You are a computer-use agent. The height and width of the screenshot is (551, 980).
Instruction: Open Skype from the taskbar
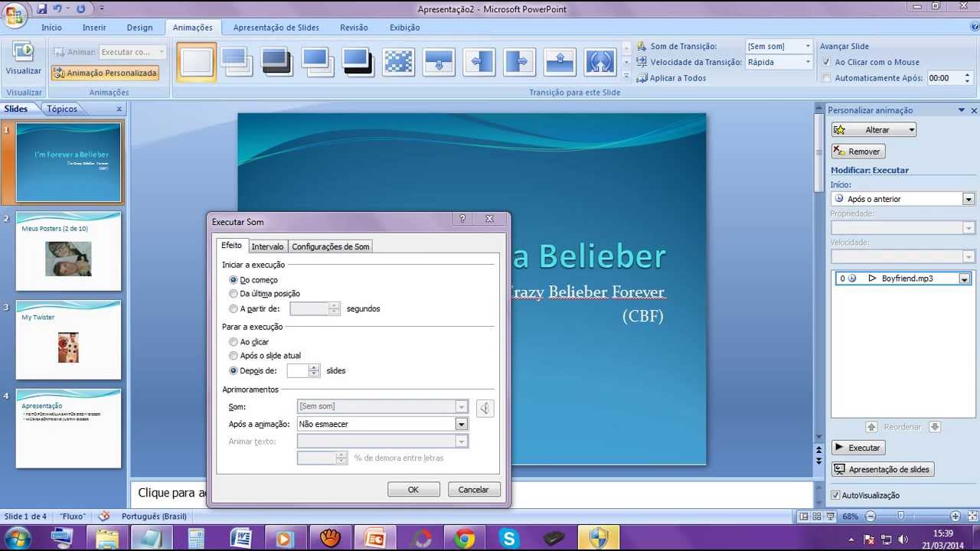point(509,539)
